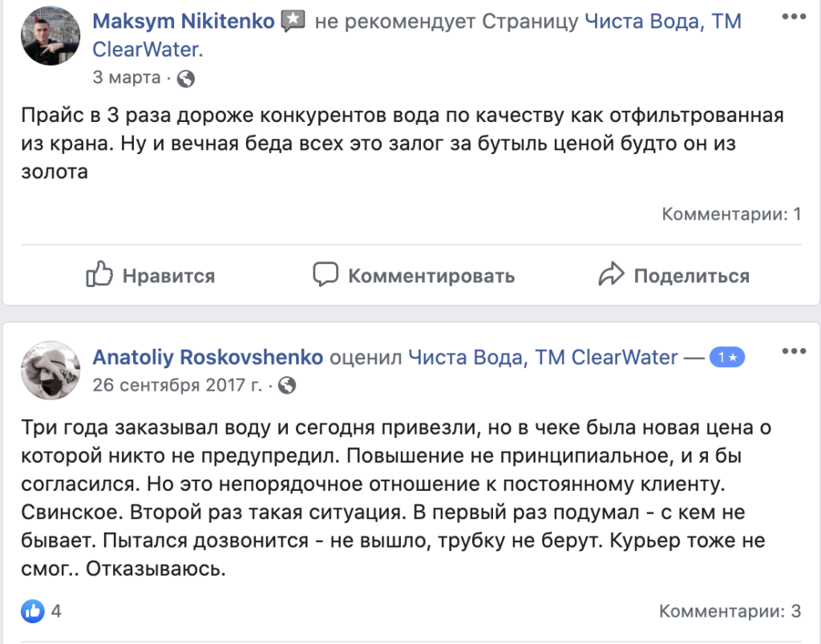821x644 pixels.
Task: Click the blue like reaction icon
Action: (x=33, y=611)
